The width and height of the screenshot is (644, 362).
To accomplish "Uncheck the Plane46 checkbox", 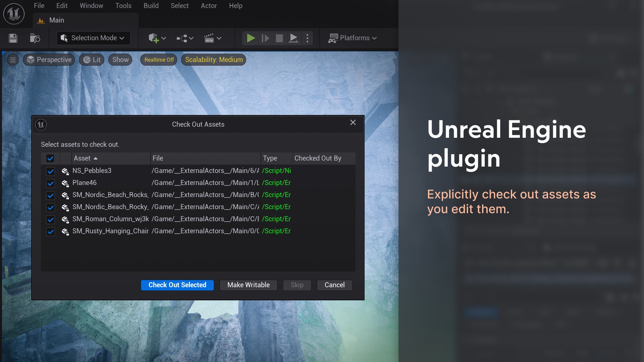I will (50, 183).
